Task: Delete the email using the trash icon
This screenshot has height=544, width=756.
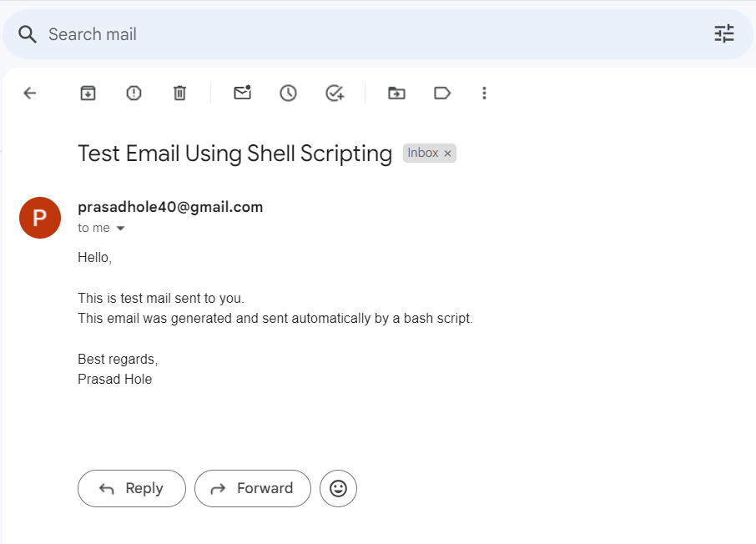Action: coord(179,93)
